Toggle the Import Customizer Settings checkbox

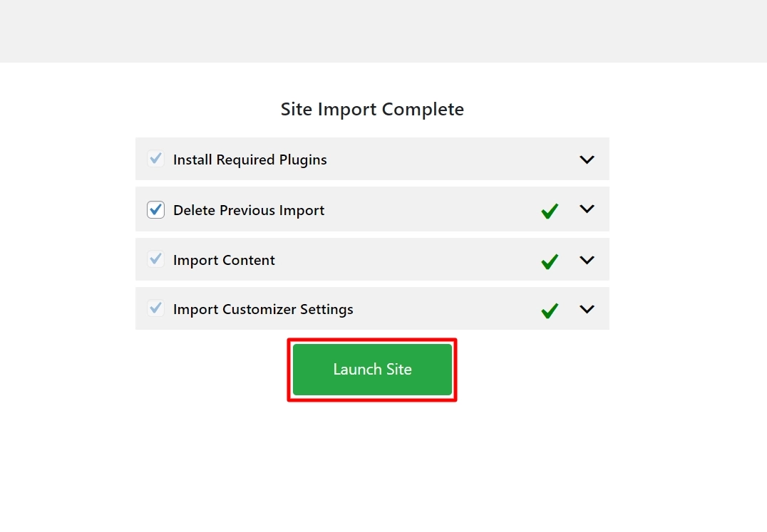pyautogui.click(x=155, y=308)
